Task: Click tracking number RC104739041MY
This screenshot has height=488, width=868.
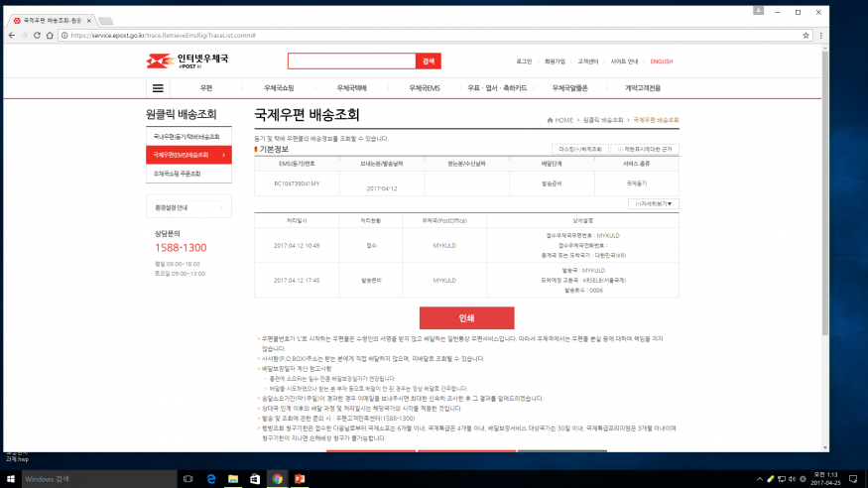Action: (297, 183)
